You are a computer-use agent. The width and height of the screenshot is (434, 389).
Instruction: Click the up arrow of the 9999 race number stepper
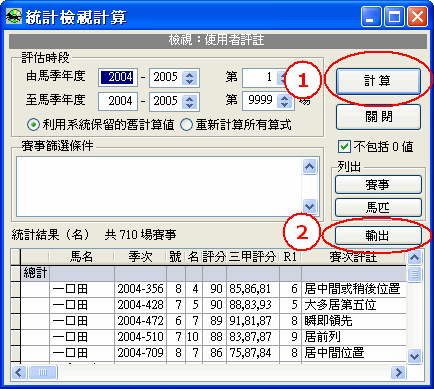click(x=284, y=97)
